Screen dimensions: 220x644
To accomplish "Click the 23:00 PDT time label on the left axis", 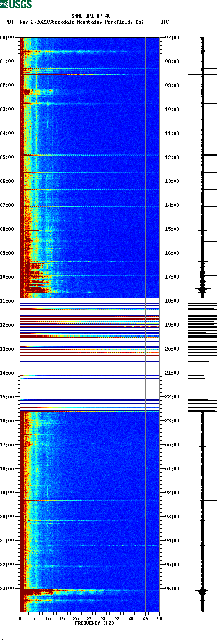I will pos(7,589).
